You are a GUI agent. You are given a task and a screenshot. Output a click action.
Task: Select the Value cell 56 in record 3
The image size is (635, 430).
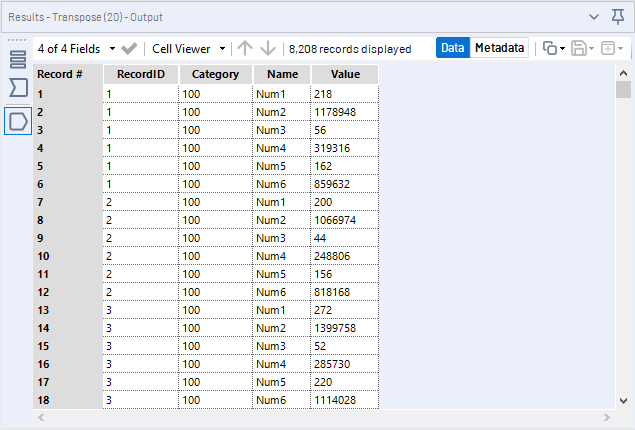point(345,130)
